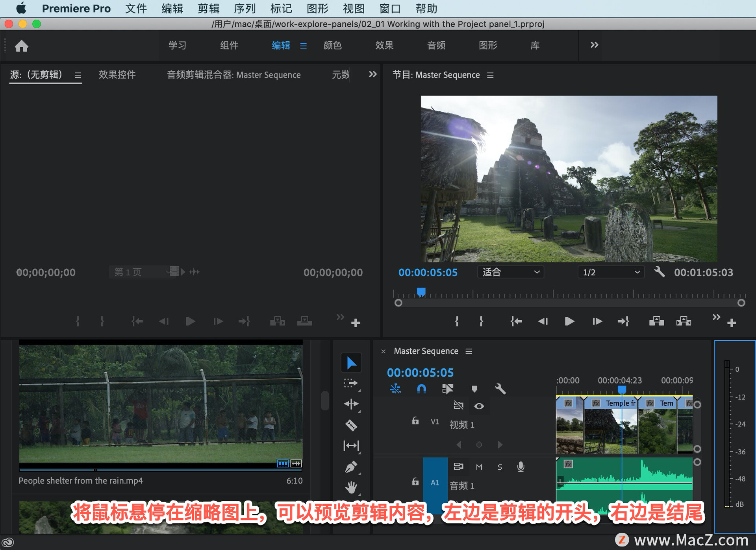Open 文件 menu

point(136,8)
